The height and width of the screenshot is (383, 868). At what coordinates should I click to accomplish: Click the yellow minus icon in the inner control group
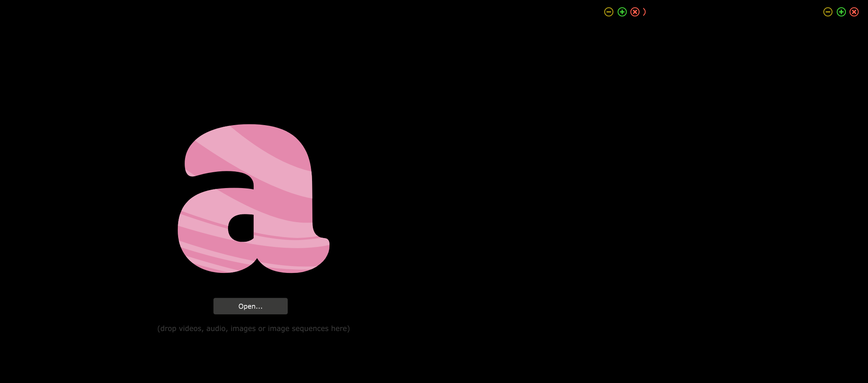(x=609, y=12)
